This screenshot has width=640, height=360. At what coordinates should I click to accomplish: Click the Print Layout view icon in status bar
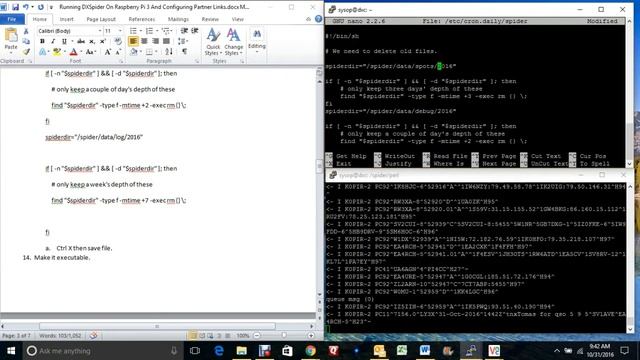click(x=192, y=336)
